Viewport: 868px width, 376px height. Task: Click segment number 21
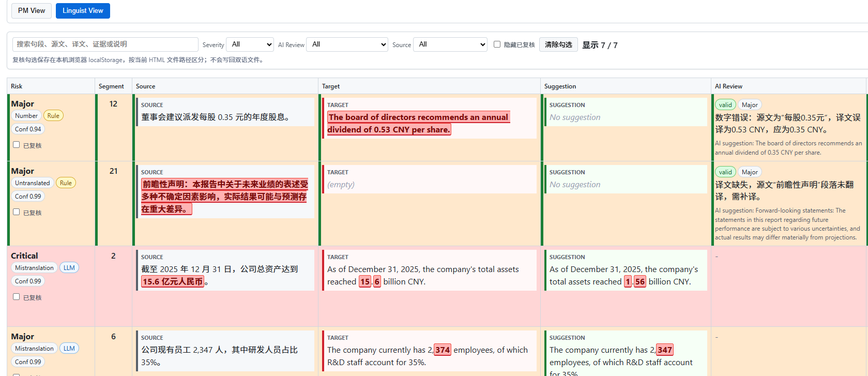click(x=113, y=171)
